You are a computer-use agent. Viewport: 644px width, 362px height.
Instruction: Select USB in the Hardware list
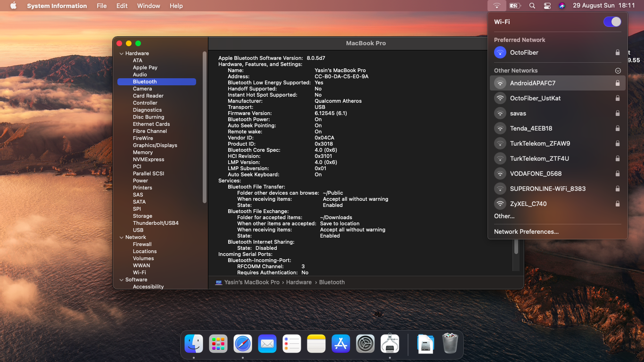[138, 230]
